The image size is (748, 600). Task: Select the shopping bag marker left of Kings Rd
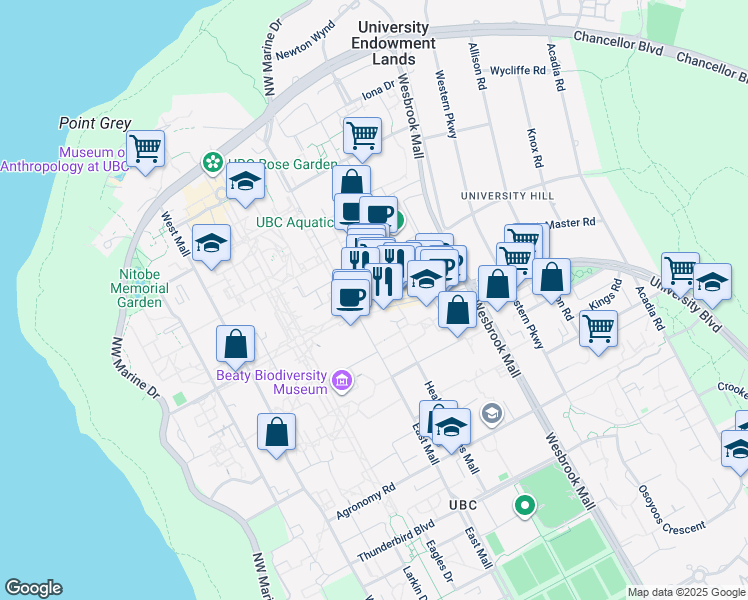551,278
